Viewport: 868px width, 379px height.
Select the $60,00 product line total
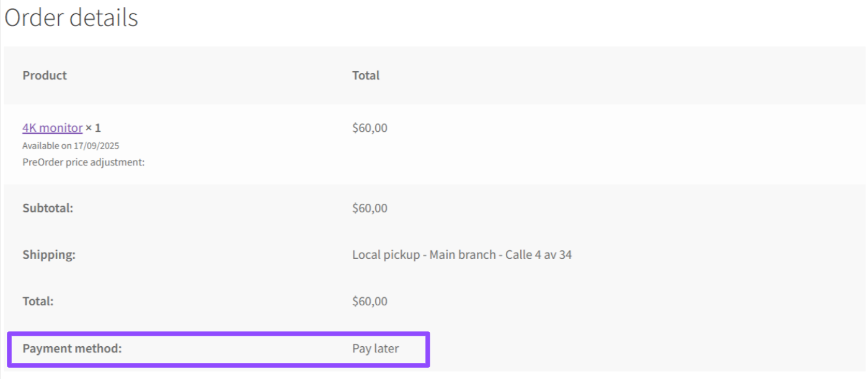tap(370, 128)
